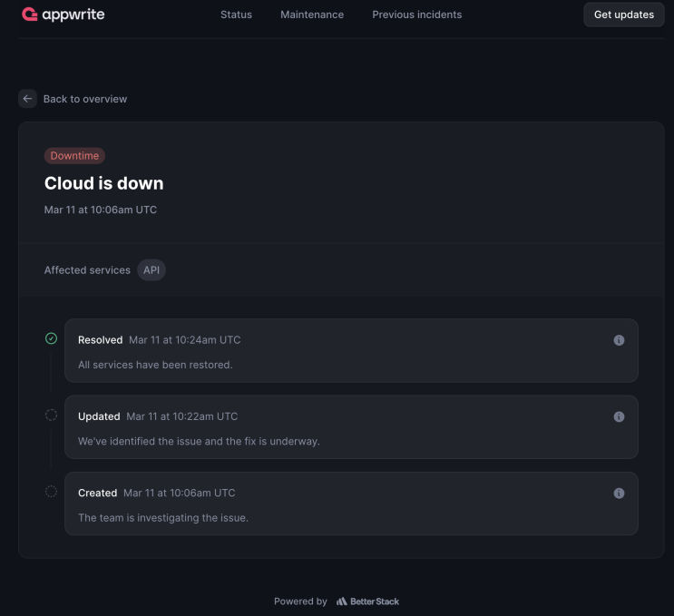
Task: Select the API affected service tag
Action: (x=151, y=270)
